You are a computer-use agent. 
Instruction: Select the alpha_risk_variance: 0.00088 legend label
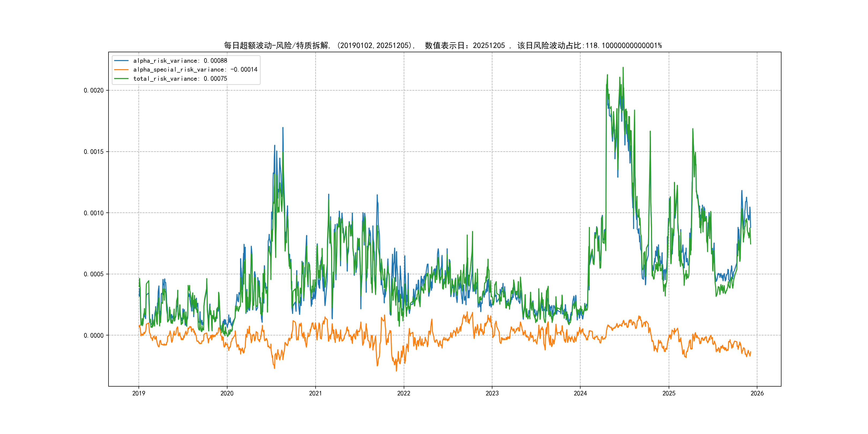[180, 61]
